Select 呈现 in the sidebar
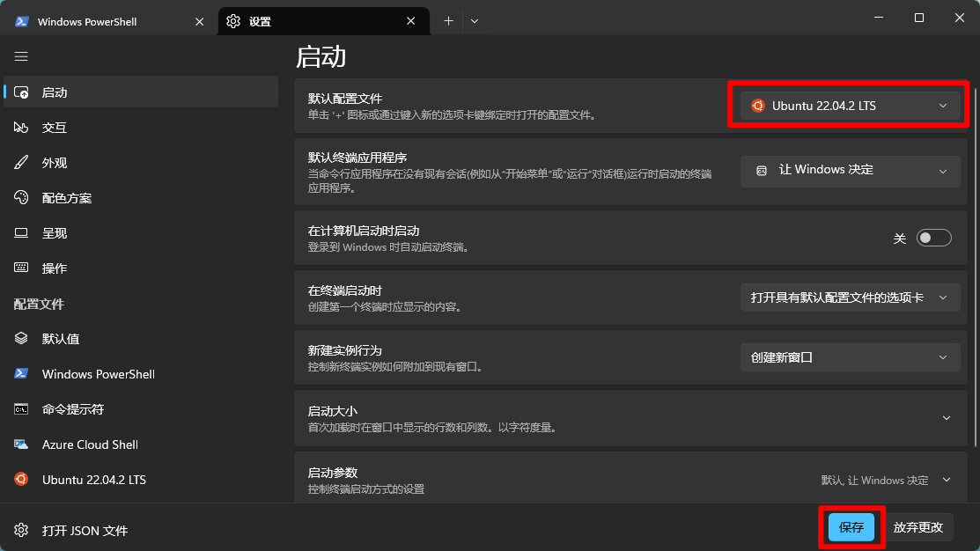Image resolution: width=980 pixels, height=551 pixels. tap(141, 233)
